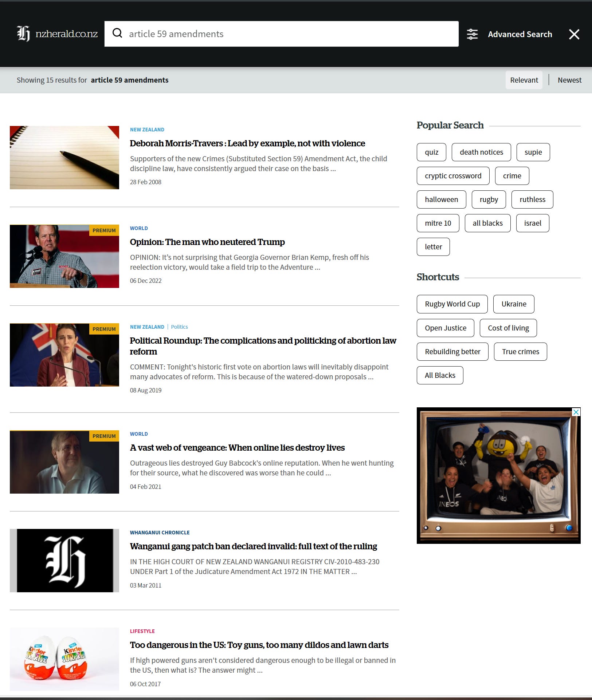Click the Whanganui Chronicle category label

tap(160, 533)
